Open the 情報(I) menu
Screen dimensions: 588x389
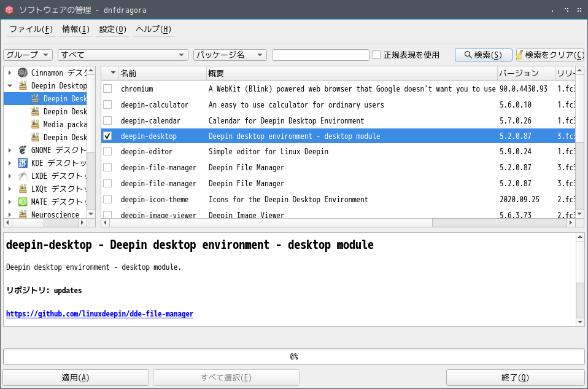[75, 29]
